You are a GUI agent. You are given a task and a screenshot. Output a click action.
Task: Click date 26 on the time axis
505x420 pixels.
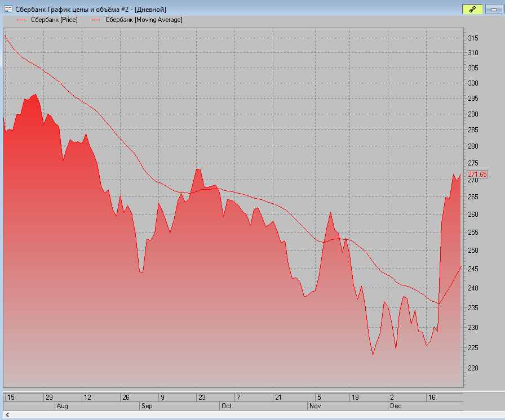tap(126, 397)
